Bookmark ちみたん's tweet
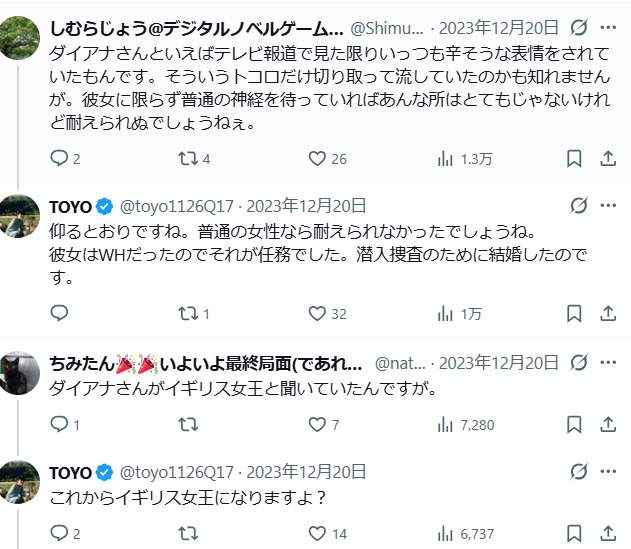This screenshot has width=631, height=549. tap(574, 424)
